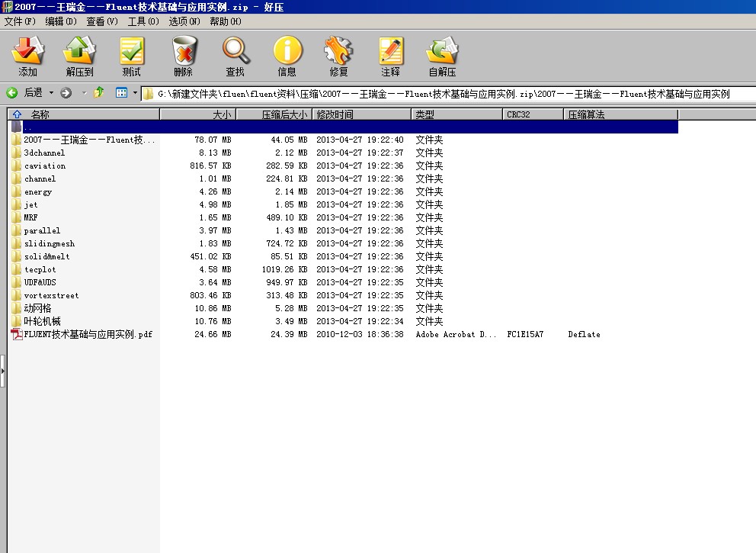Select the FLUENT技术基础与应用实例.pdf file
This screenshot has width=756, height=553.
click(x=88, y=334)
